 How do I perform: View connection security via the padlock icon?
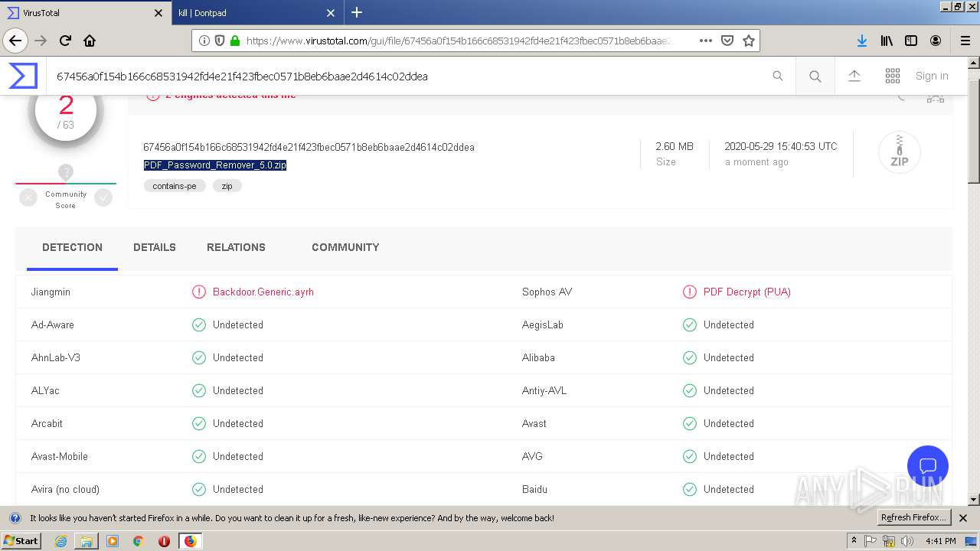(x=235, y=41)
